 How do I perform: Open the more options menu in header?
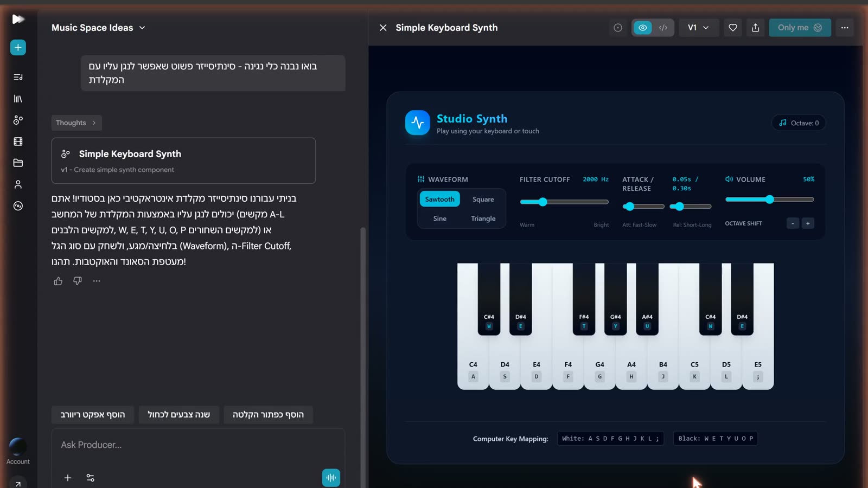(845, 28)
